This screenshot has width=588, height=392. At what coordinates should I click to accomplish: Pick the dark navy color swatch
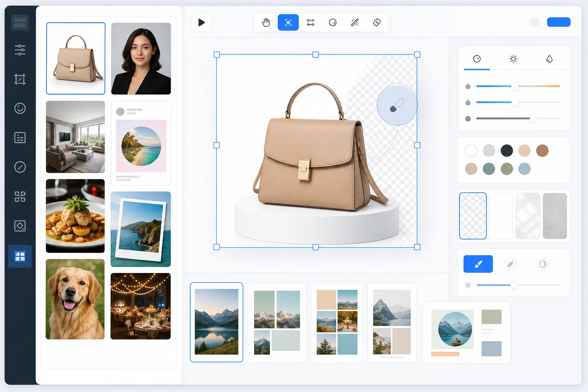[507, 150]
